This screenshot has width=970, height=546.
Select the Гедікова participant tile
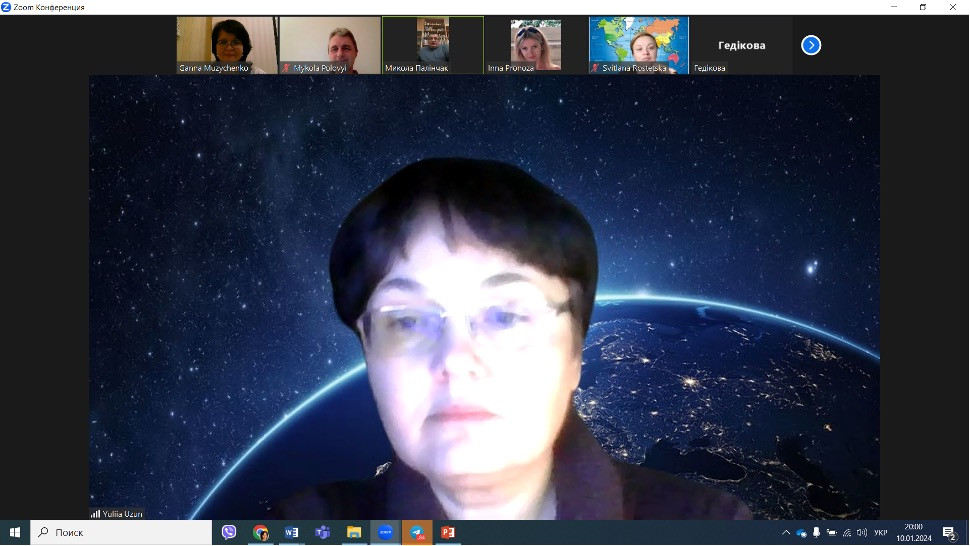coord(742,45)
